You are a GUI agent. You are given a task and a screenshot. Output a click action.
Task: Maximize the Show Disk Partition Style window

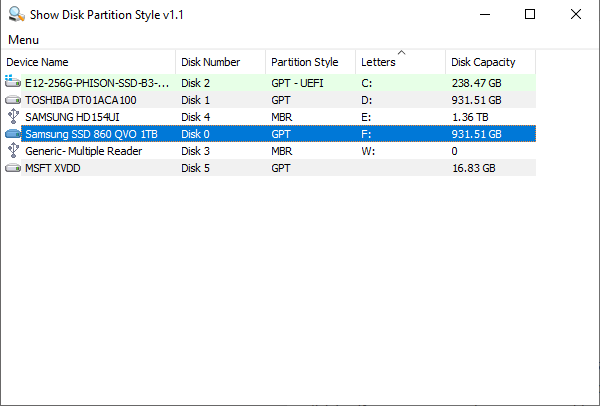pyautogui.click(x=530, y=15)
